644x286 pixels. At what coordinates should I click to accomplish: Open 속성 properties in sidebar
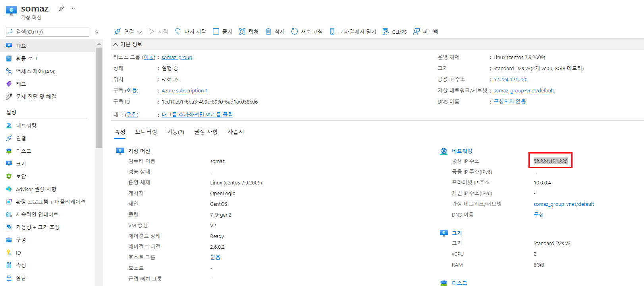click(48, 265)
